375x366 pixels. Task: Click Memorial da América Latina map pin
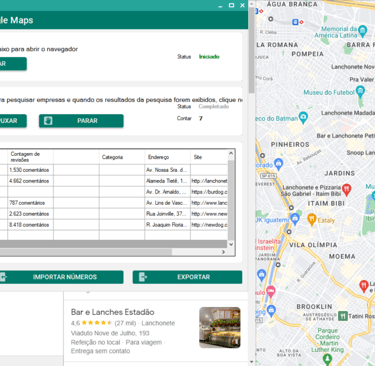coord(363,32)
